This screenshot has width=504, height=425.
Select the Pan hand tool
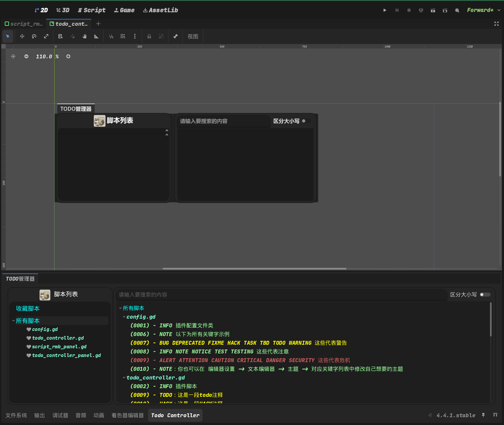[84, 36]
